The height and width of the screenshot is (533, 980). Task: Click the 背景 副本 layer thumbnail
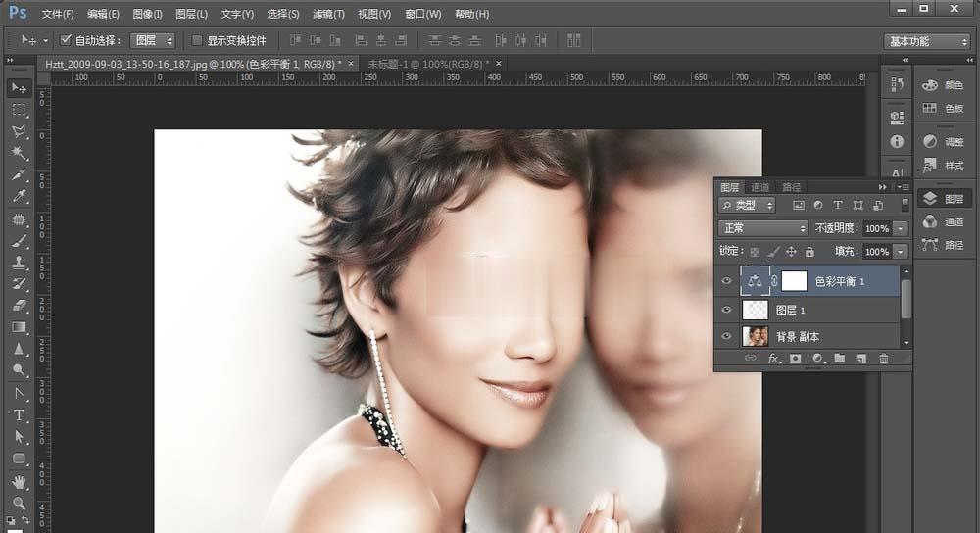pyautogui.click(x=755, y=336)
